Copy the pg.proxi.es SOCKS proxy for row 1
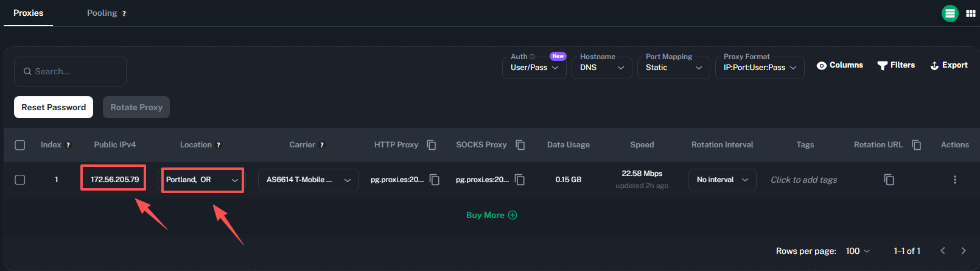Image resolution: width=980 pixels, height=271 pixels. click(520, 180)
